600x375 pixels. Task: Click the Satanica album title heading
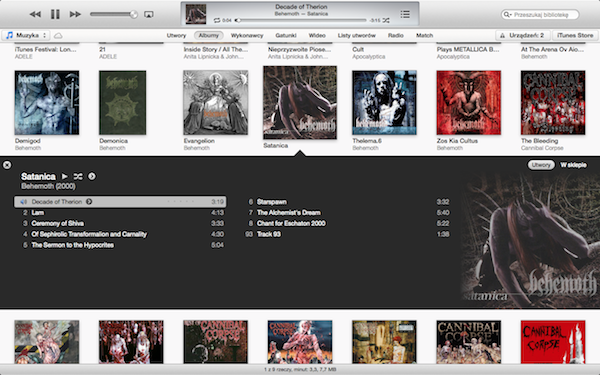[38, 176]
